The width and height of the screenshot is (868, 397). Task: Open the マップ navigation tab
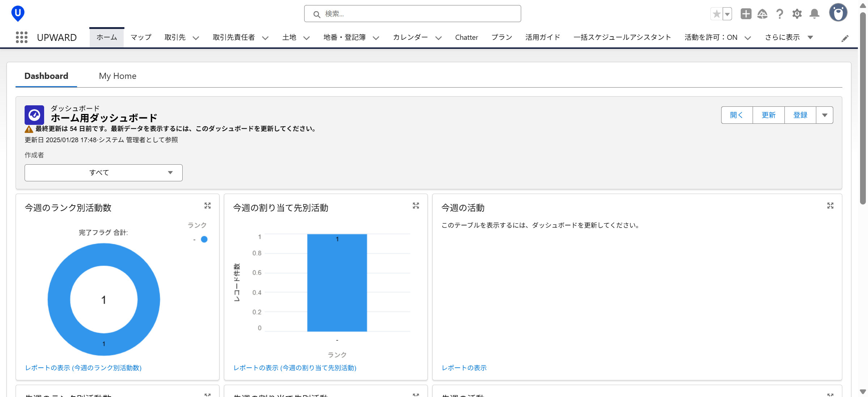point(141,37)
